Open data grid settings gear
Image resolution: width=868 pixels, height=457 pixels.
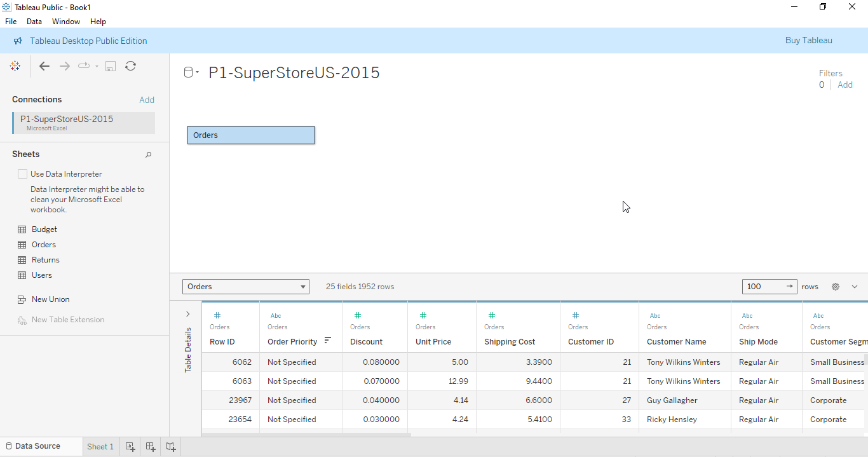click(x=836, y=287)
